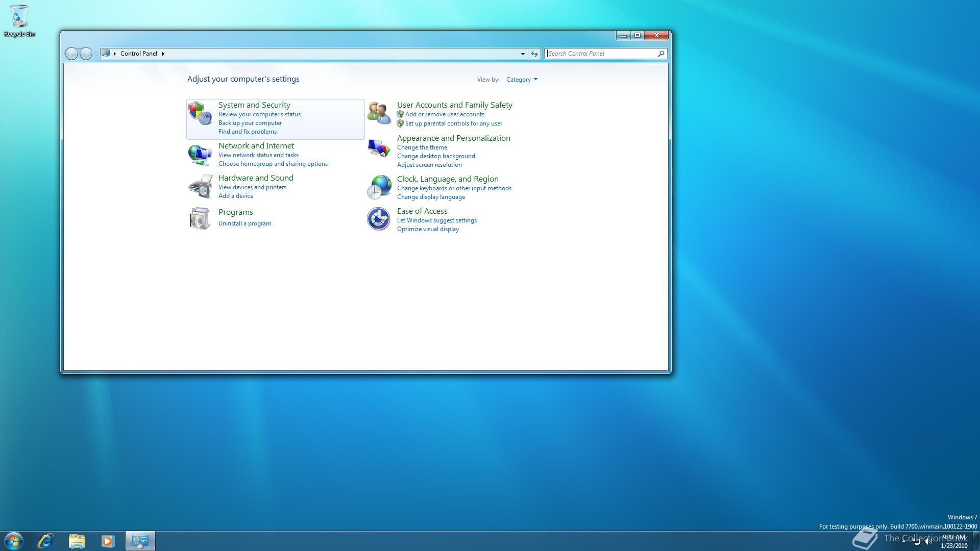
Task: Click the Programs disc box icon
Action: point(200,219)
